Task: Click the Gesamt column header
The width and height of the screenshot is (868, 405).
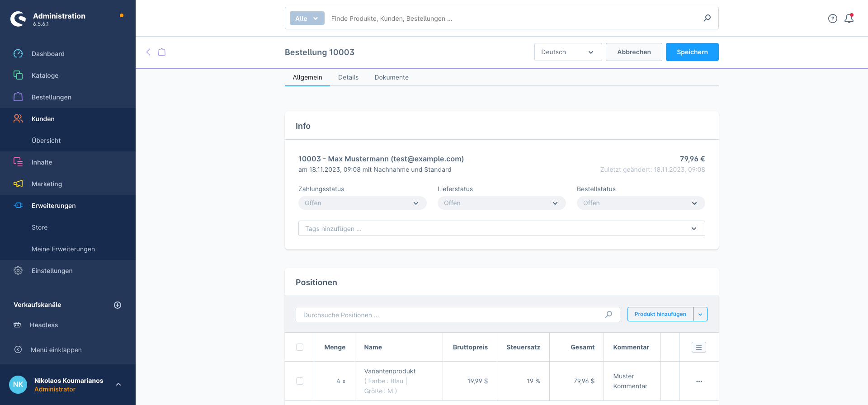Action: pos(577,347)
